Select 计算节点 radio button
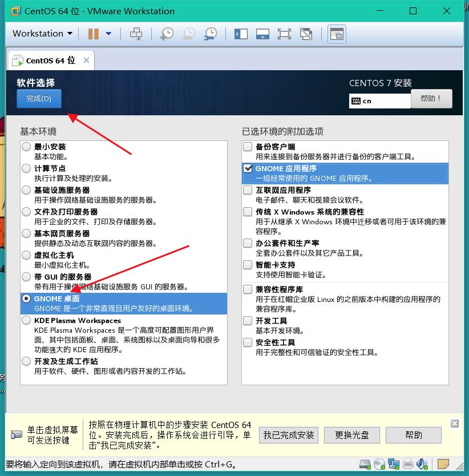 coord(26,168)
